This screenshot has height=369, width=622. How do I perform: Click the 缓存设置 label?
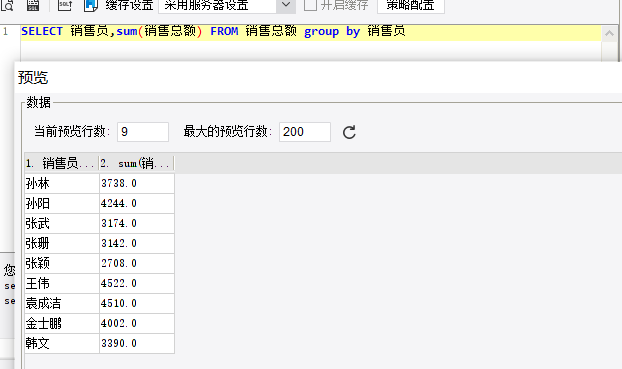129,5
